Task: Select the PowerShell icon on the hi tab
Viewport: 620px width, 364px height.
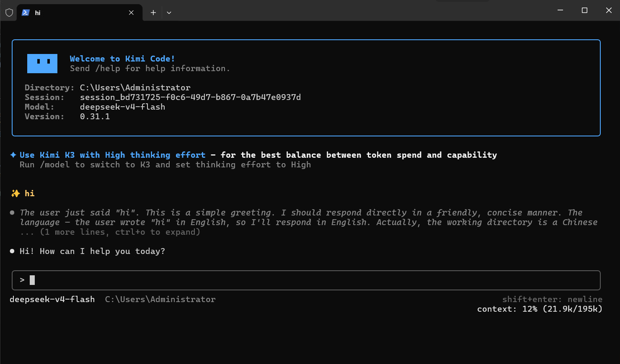Action: click(26, 13)
